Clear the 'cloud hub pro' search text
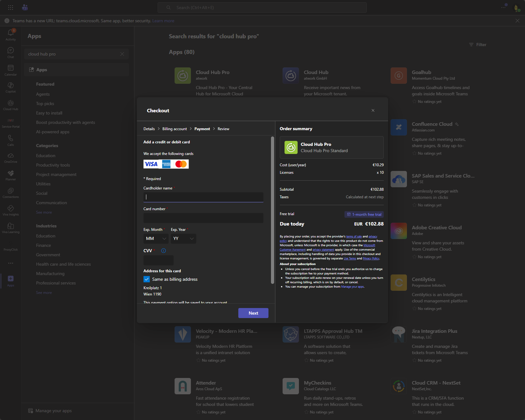The width and height of the screenshot is (525, 420). click(x=122, y=54)
